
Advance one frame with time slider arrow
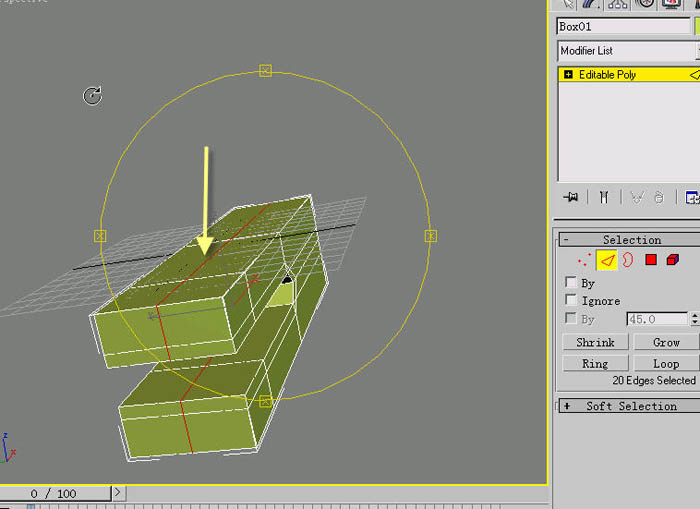(x=118, y=492)
